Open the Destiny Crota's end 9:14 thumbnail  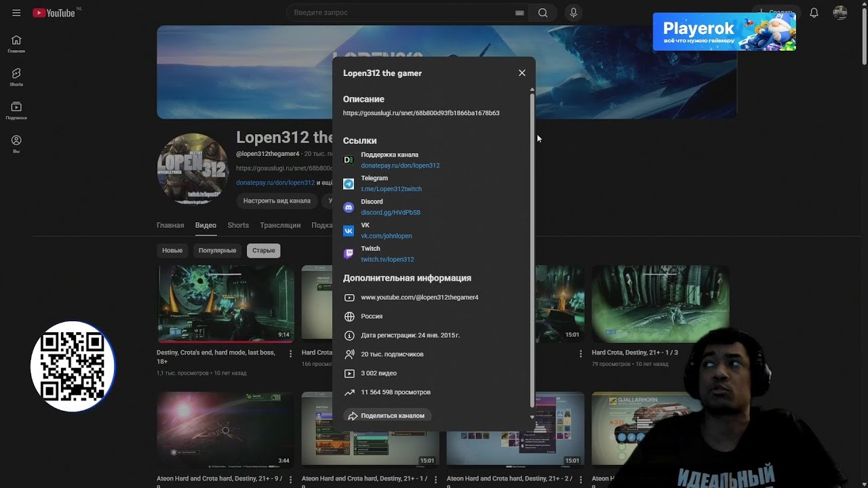point(225,304)
